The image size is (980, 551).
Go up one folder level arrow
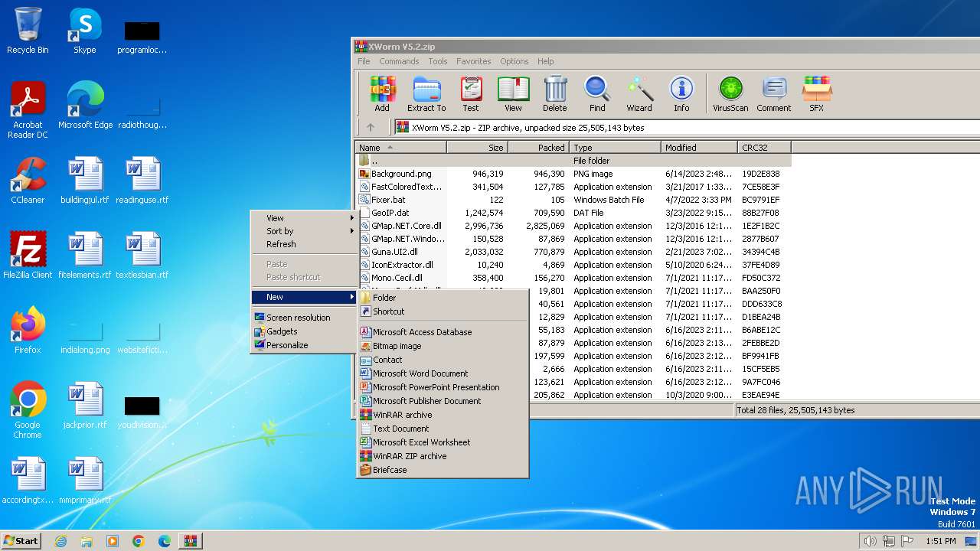371,128
